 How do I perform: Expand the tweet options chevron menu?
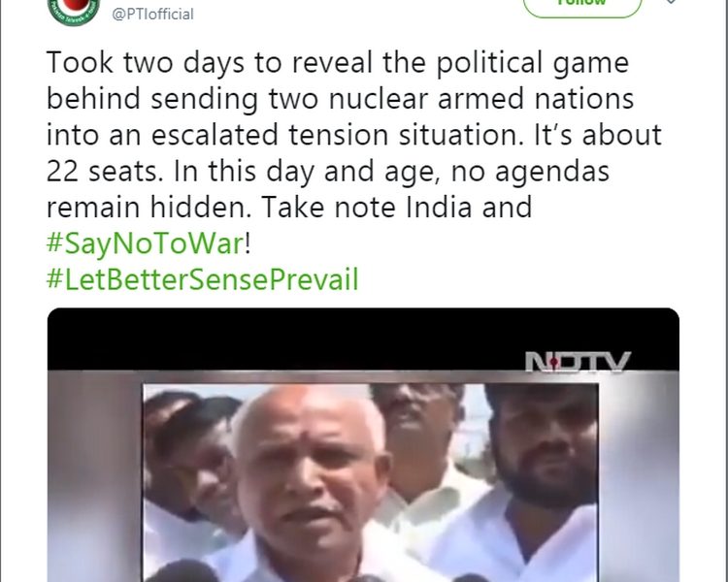tap(672, 1)
